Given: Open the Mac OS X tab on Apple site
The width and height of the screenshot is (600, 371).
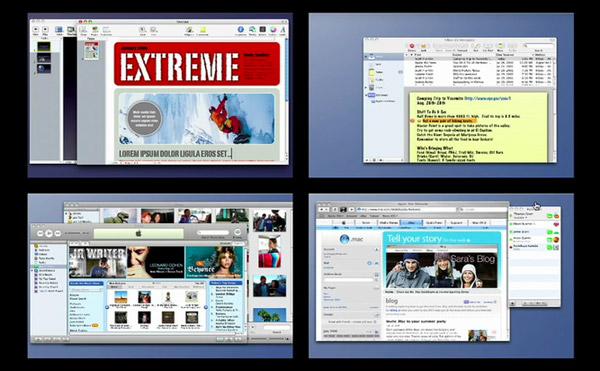Looking at the screenshot, I should tap(479, 222).
